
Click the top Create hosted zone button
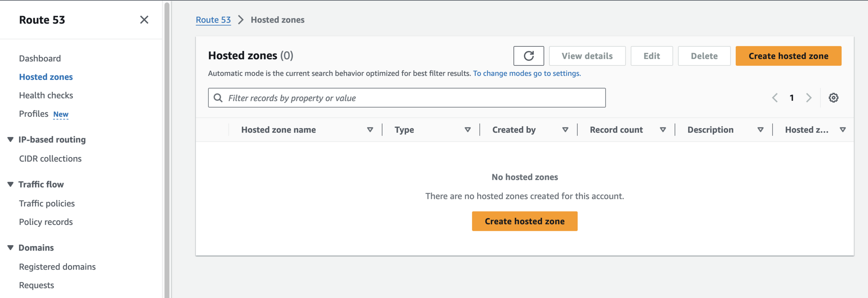(x=788, y=56)
